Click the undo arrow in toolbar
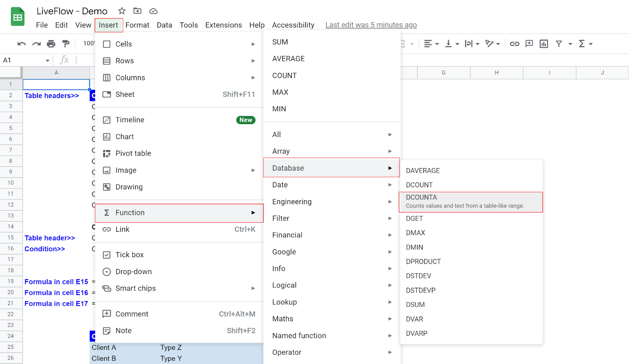The image size is (629, 364). click(x=22, y=44)
